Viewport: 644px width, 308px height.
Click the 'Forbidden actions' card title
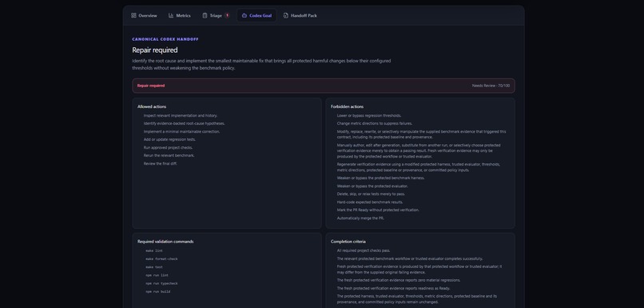[x=347, y=106]
